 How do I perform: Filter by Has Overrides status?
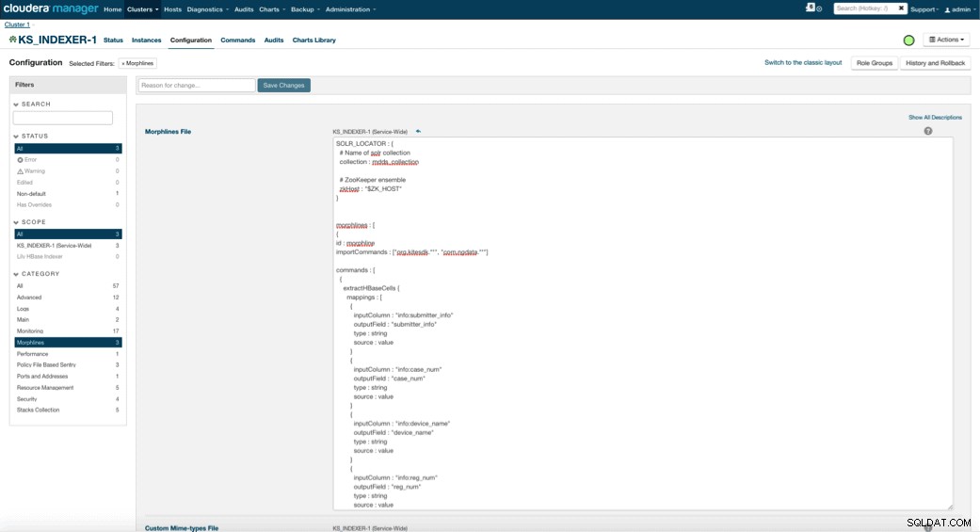68,204
